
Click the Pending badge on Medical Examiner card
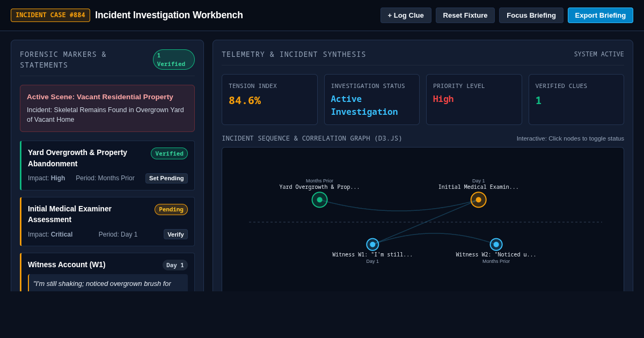[171, 209]
